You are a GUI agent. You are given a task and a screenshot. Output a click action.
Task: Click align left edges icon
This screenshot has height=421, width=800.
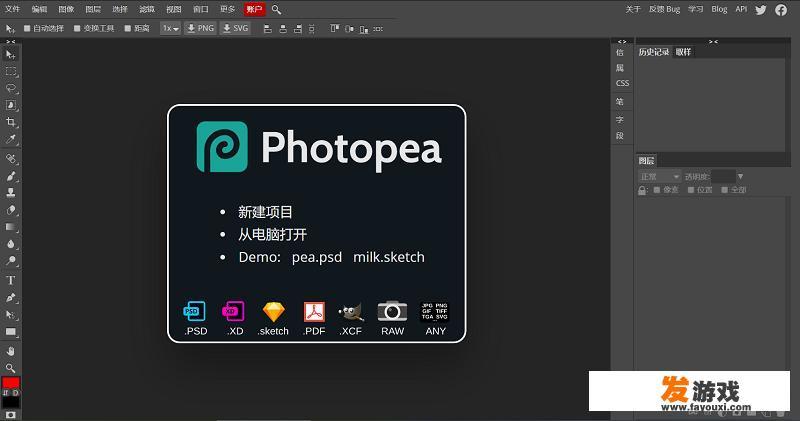click(x=267, y=29)
